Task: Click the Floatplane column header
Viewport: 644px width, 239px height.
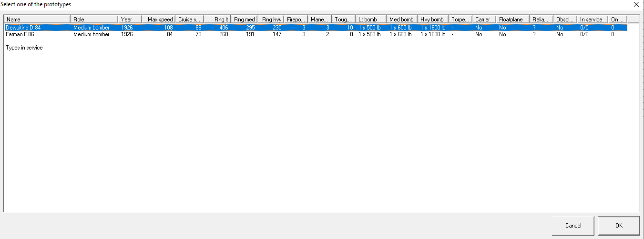Action: click(513, 20)
